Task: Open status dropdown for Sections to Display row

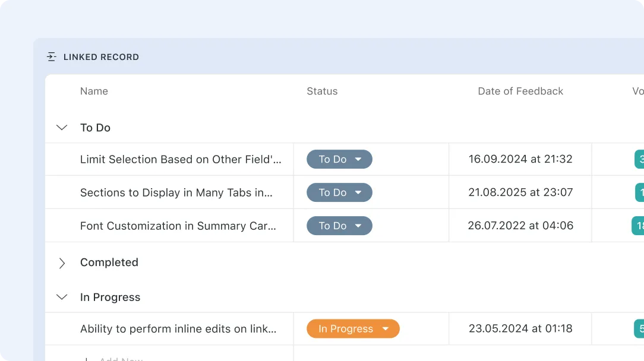Action: point(339,192)
